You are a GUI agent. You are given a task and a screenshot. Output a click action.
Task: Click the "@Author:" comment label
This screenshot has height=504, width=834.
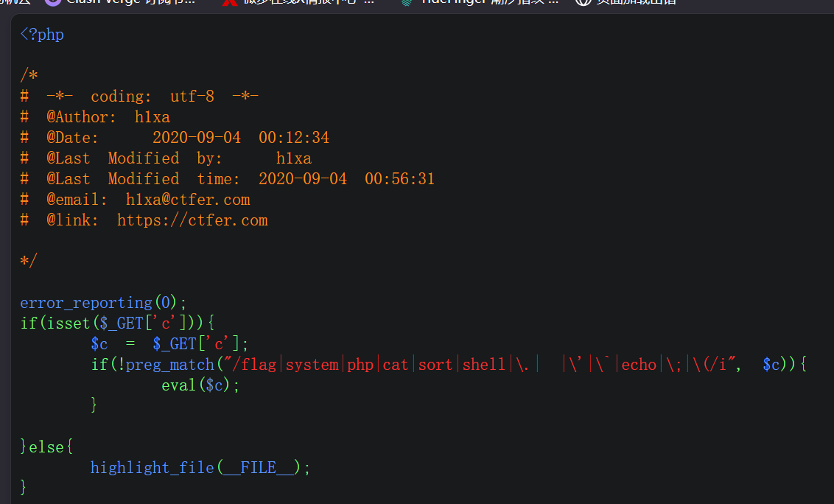coord(81,117)
